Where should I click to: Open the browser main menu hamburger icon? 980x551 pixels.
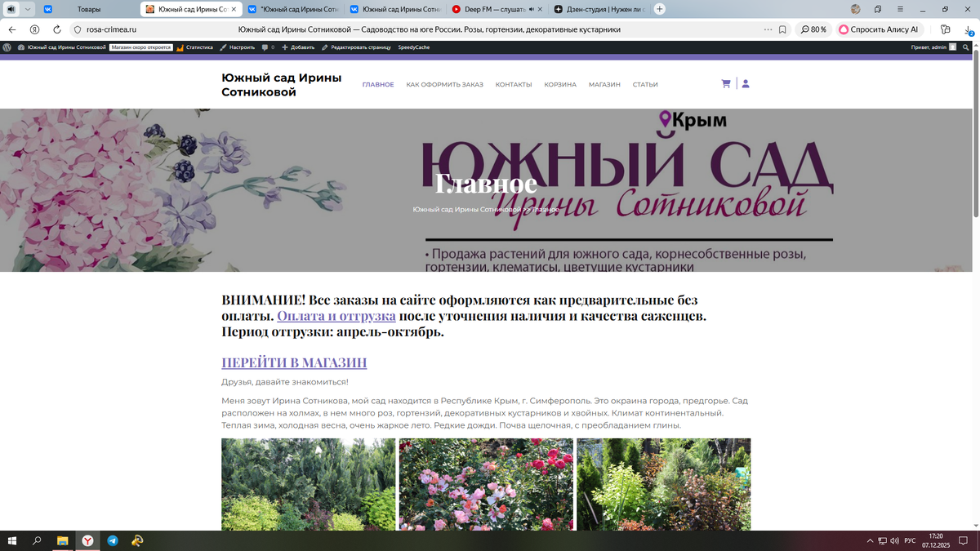[x=899, y=9]
